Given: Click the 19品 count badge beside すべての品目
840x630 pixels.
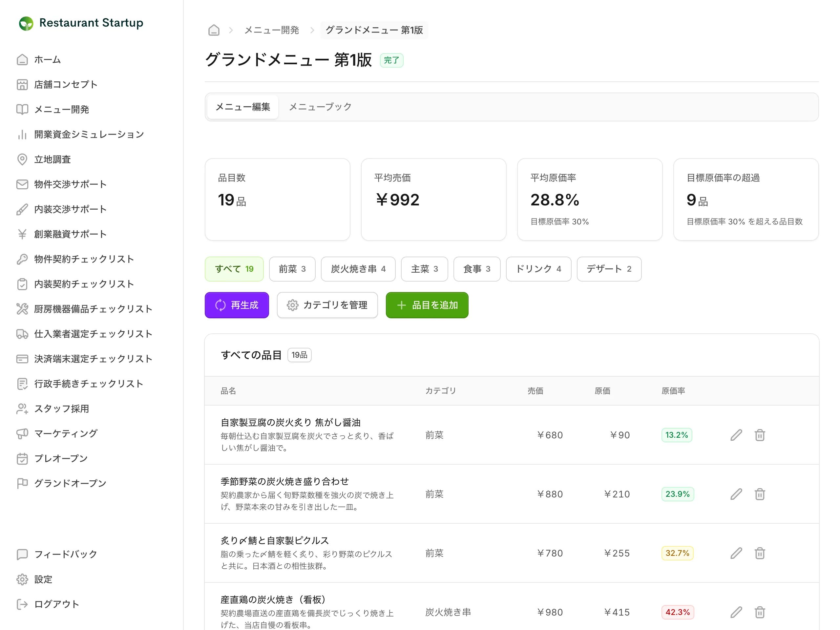Looking at the screenshot, I should tap(299, 355).
